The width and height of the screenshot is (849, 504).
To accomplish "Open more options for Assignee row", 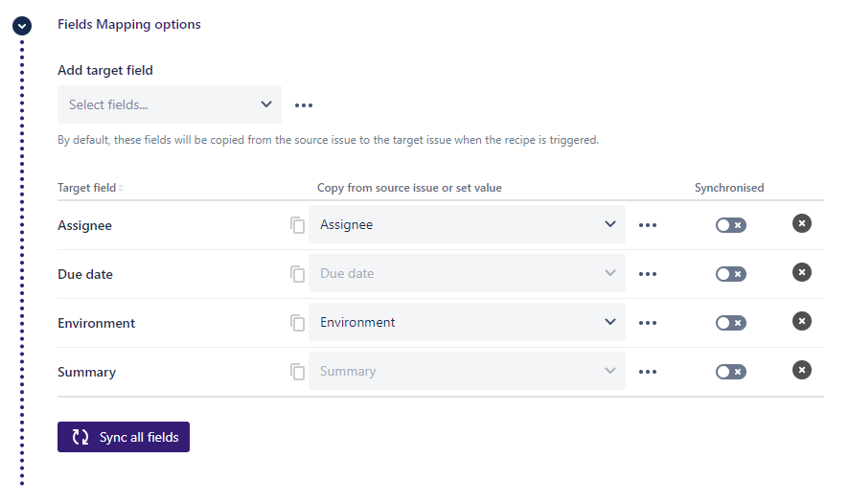I will coord(648,225).
